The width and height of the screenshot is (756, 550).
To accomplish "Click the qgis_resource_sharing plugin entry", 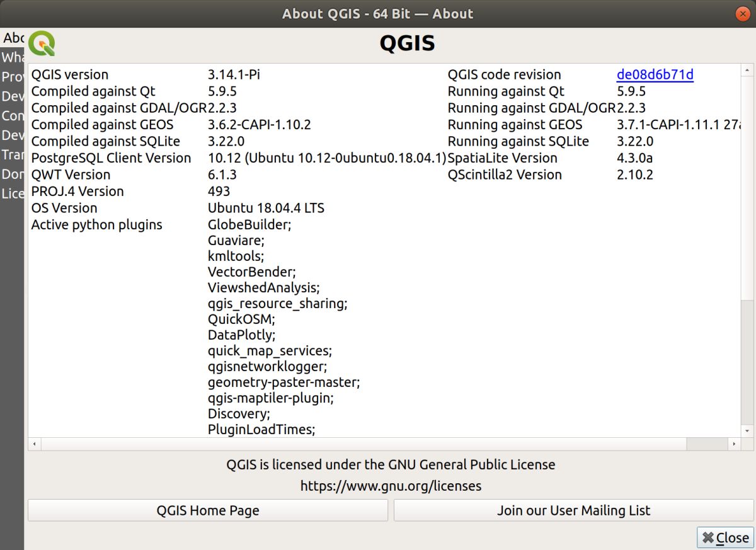I will [x=278, y=304].
